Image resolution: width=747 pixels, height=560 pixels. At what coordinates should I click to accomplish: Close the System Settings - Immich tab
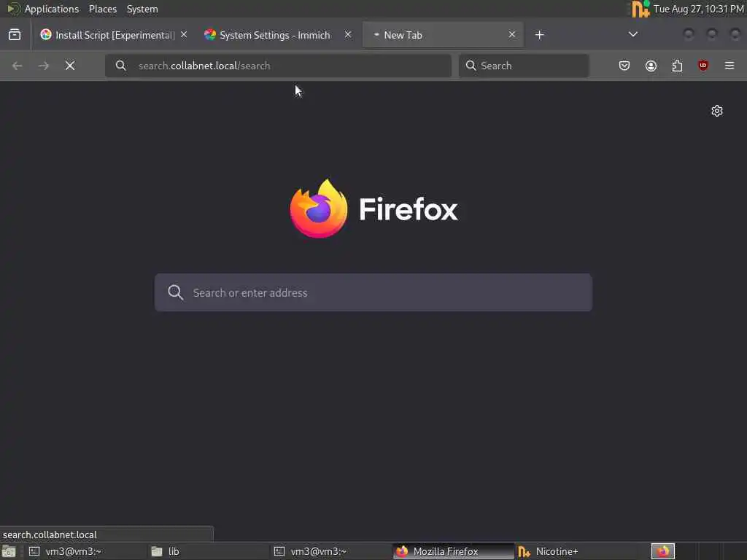pos(348,35)
